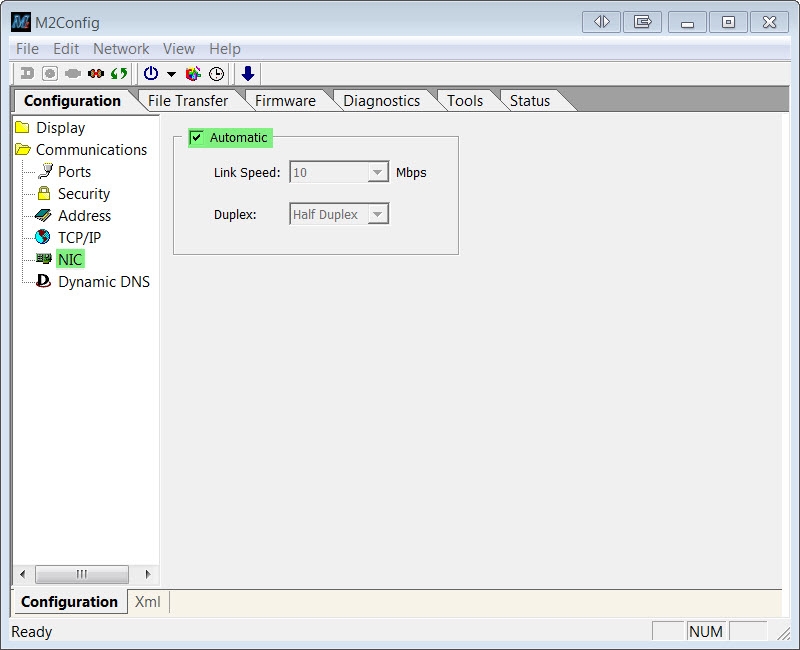
Task: Switch to the Firmware tab
Action: pos(285,101)
